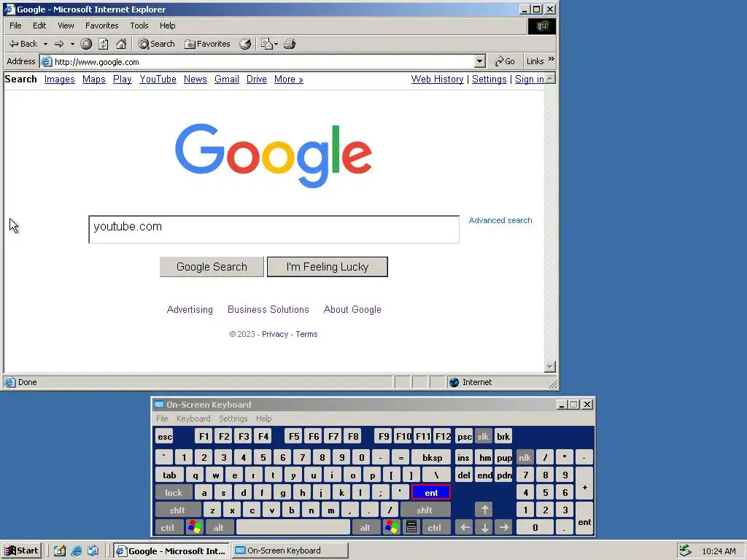Expand the address bar dropdown arrow

[x=480, y=61]
